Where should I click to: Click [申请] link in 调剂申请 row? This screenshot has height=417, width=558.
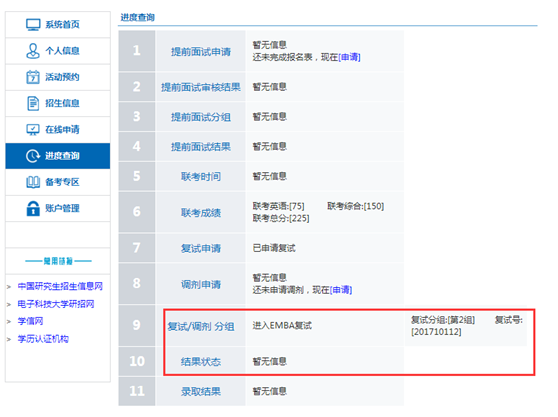point(341,290)
